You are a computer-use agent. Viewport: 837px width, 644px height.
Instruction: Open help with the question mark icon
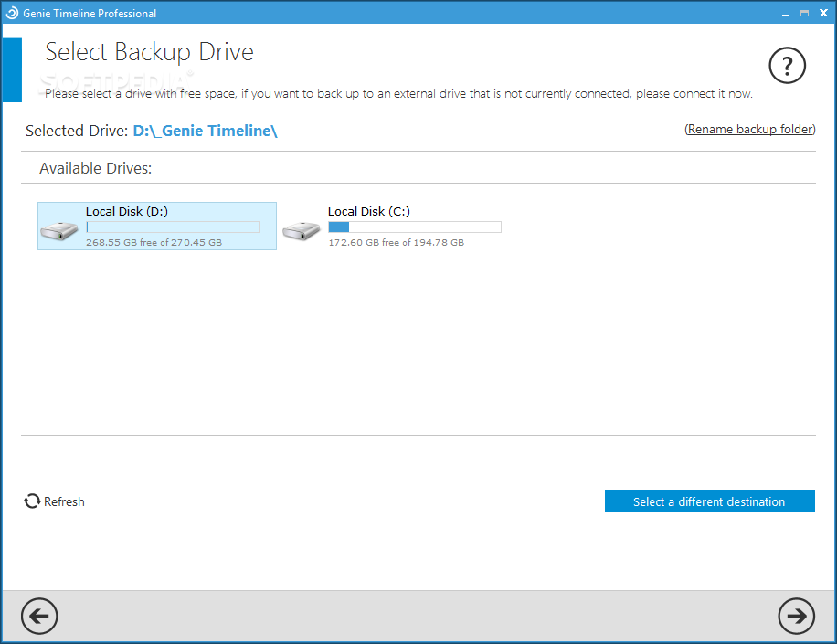(787, 66)
